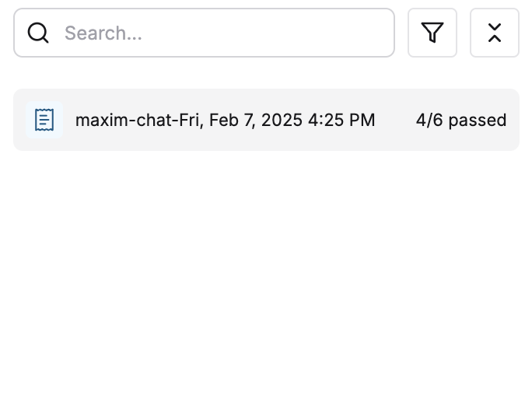532x420 pixels.
Task: Show filter options for the test runs list
Action: click(x=432, y=33)
